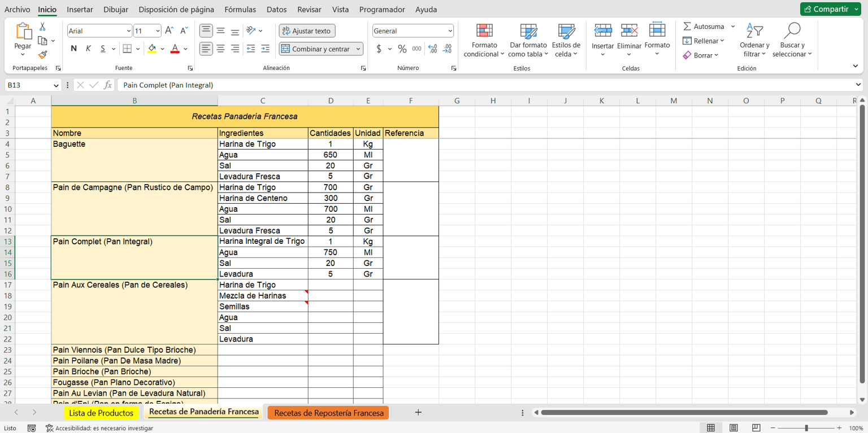868x433 pixels.
Task: Decrease indent icon
Action: coord(251,49)
